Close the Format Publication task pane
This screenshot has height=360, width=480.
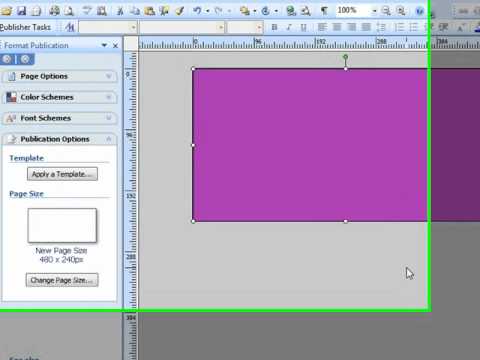[x=115, y=45]
